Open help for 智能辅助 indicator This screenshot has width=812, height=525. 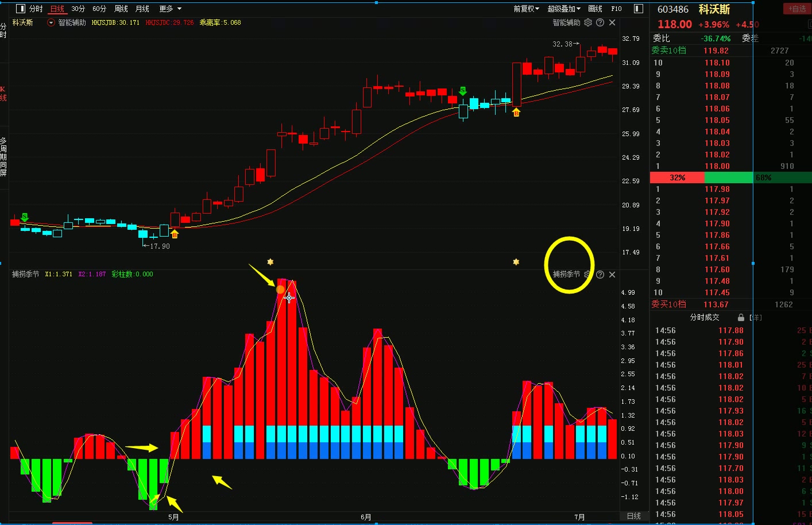[600, 22]
